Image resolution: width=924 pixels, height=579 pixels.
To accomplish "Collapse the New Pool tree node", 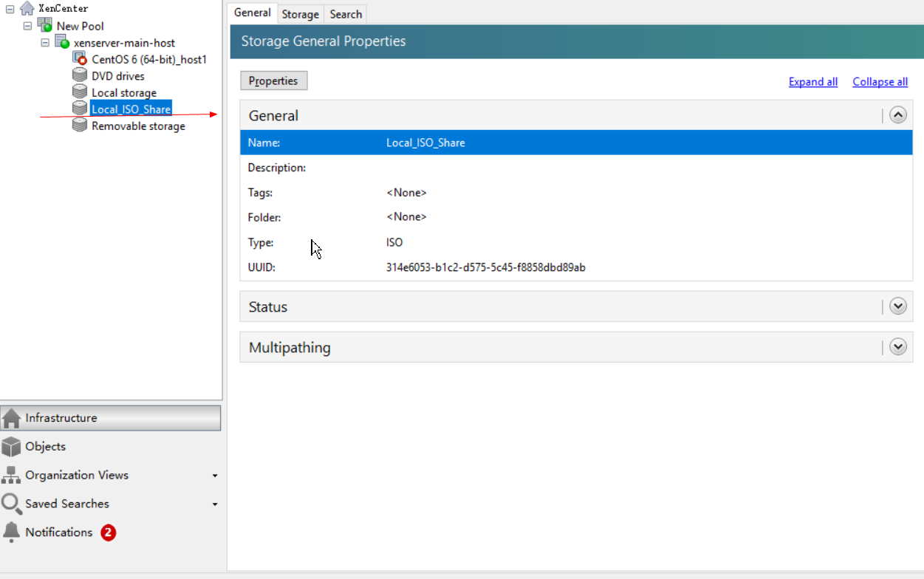I will pos(28,26).
